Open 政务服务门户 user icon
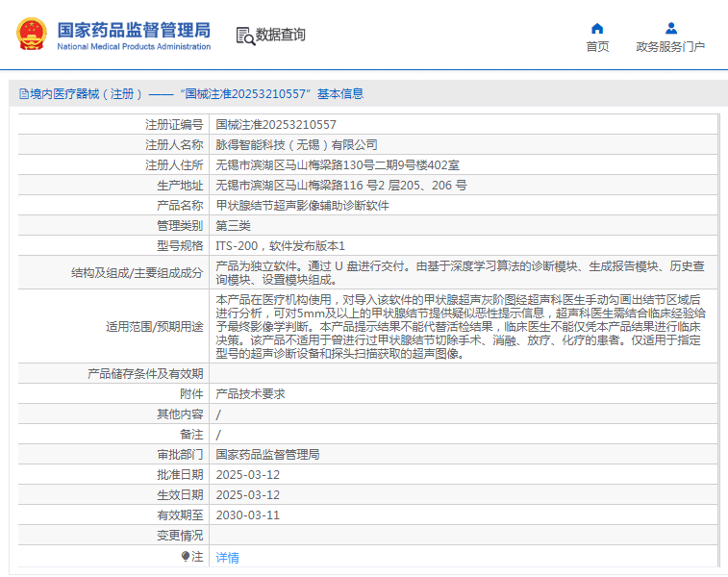This screenshot has height=577, width=728. (x=671, y=28)
